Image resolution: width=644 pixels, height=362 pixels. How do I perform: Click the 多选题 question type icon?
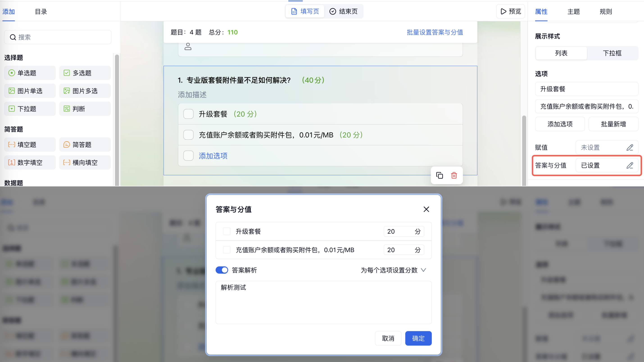point(66,73)
